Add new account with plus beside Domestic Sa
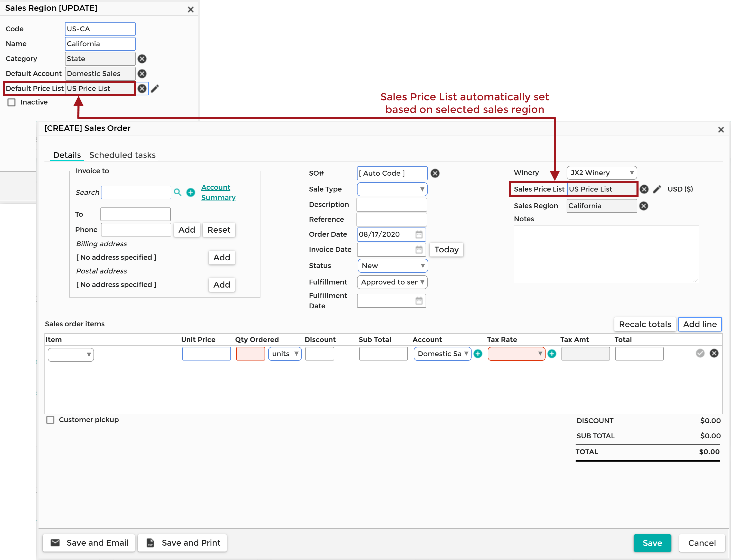The width and height of the screenshot is (731, 560). [x=478, y=354]
